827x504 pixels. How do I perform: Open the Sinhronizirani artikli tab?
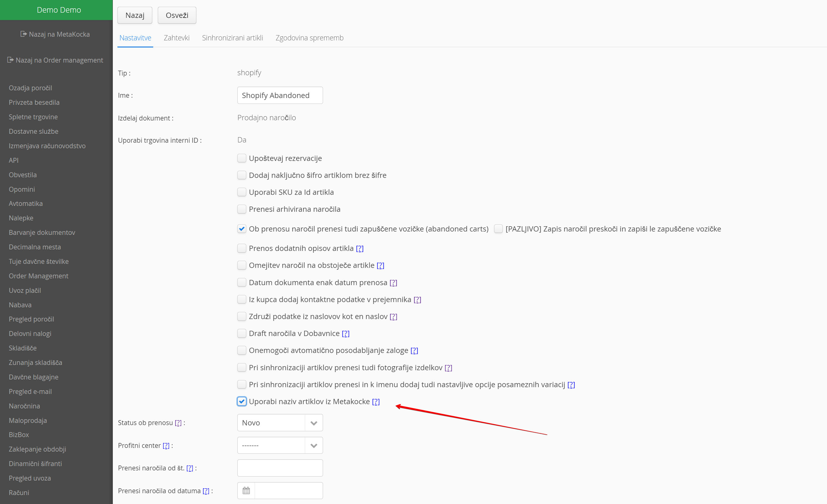click(232, 38)
